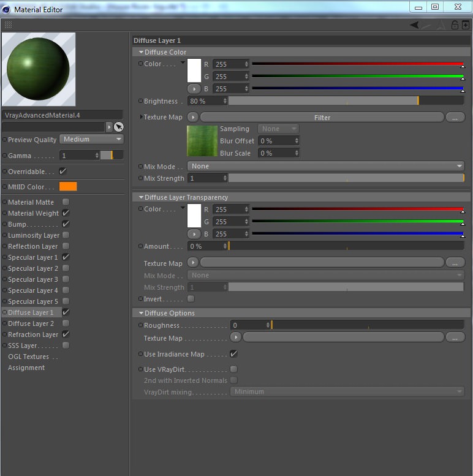
Task: Open OGL Textures page
Action: (29, 357)
